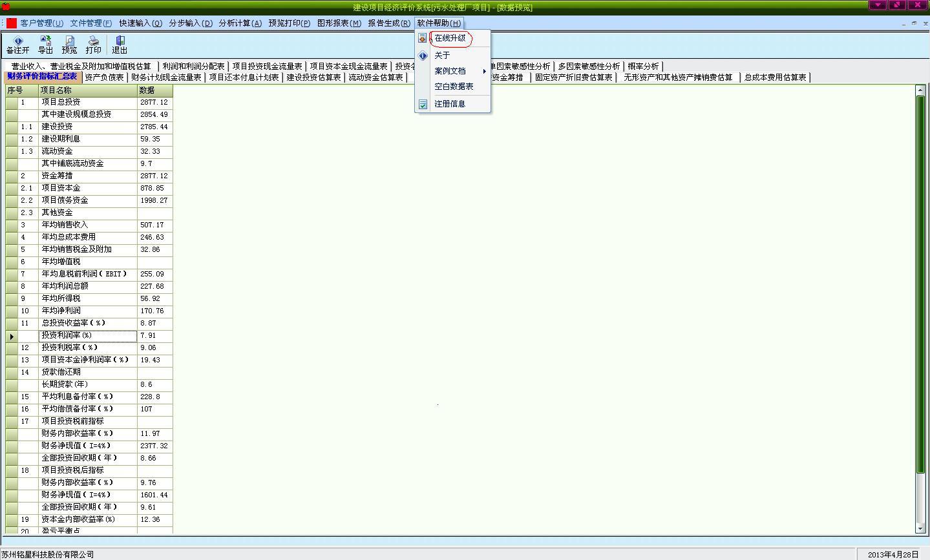Click the value 2785.44 for 建设投资
Screen dimensions: 930x560
[x=155, y=127]
